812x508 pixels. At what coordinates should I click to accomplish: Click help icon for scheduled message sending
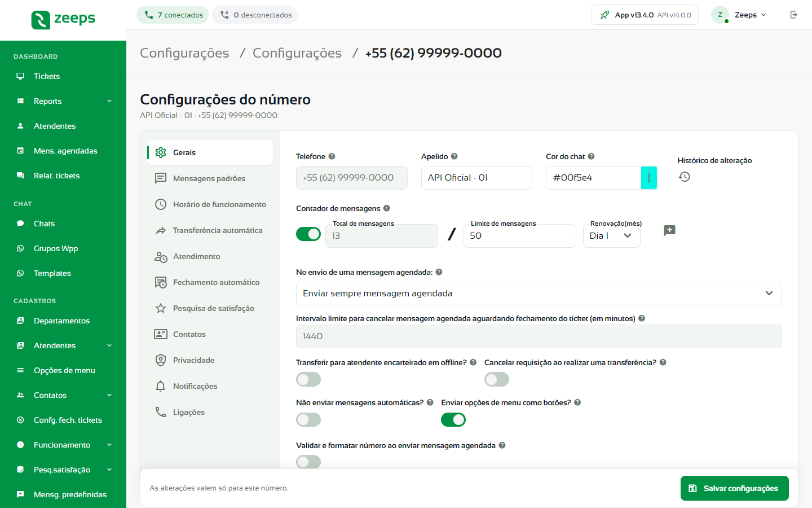(x=439, y=272)
